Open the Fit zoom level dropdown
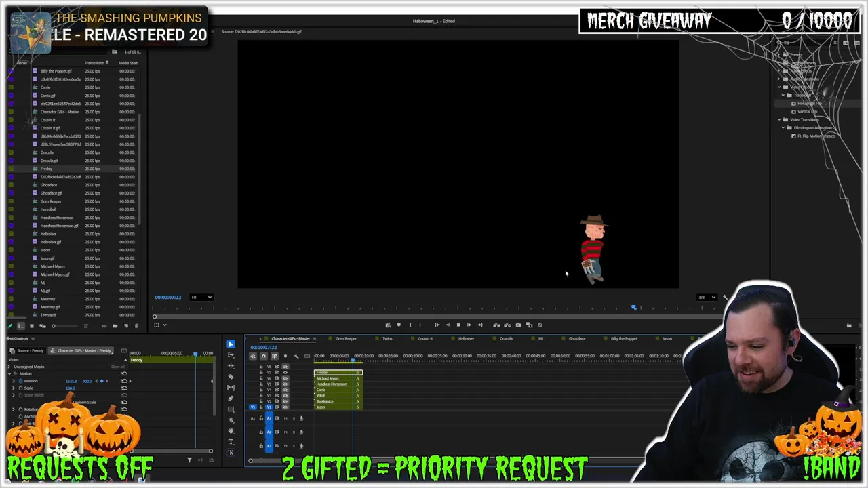Screen dimensions: 868x488 (x=201, y=297)
